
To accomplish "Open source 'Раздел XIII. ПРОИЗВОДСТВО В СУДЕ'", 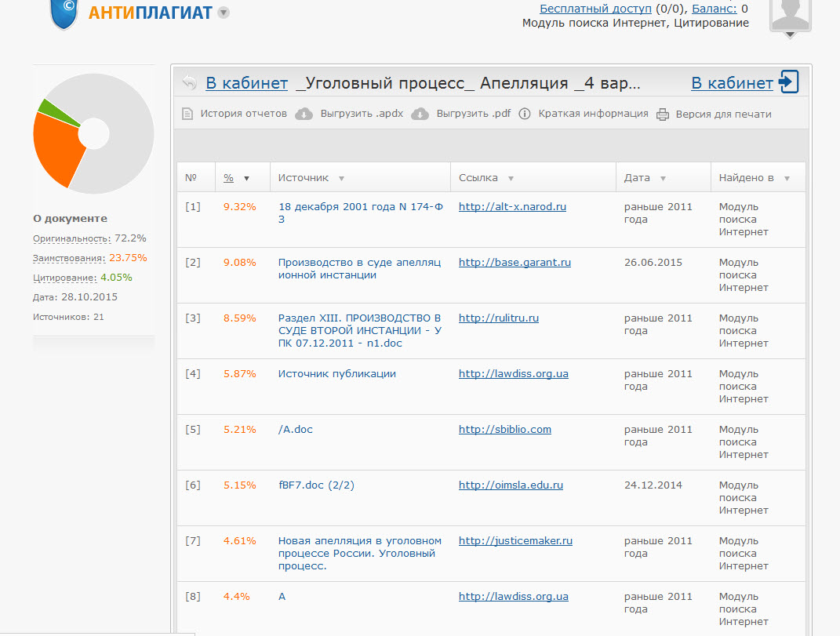I will 360,331.
